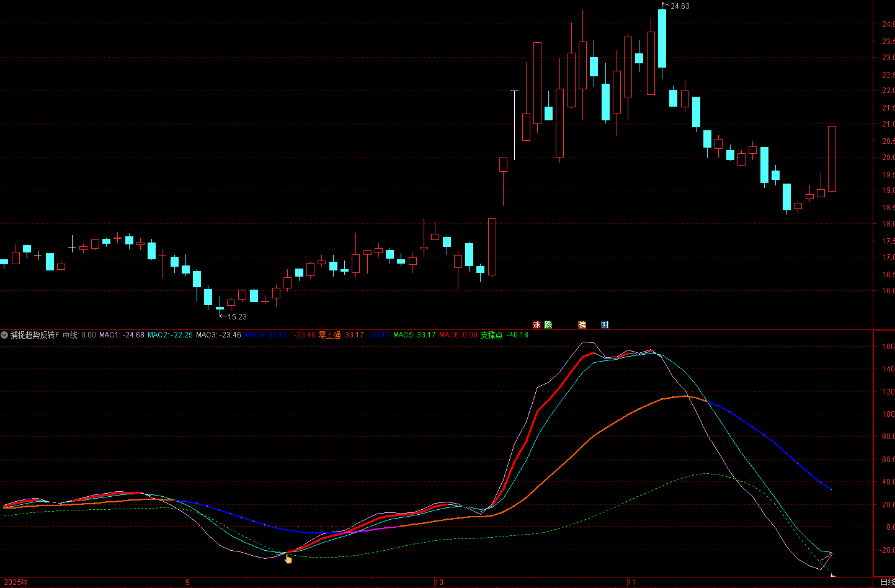Switch period via 日线 button
The image size is (895, 588).
pyautogui.click(x=888, y=582)
